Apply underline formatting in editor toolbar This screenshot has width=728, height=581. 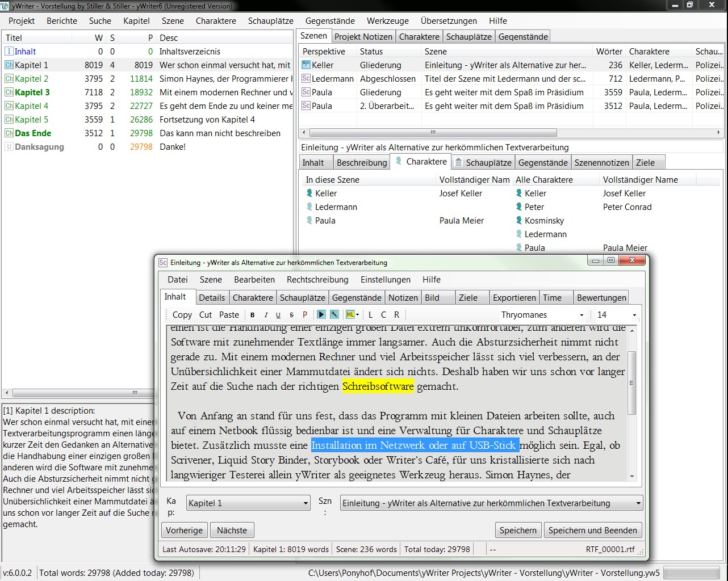coord(278,315)
